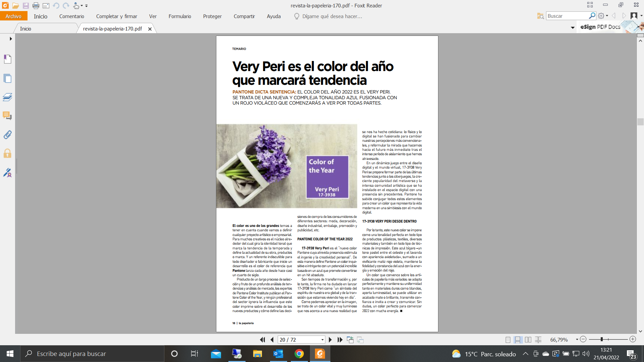Open the Compartir ribbon tab
Viewport: 644px width, 362px height.
pyautogui.click(x=244, y=16)
